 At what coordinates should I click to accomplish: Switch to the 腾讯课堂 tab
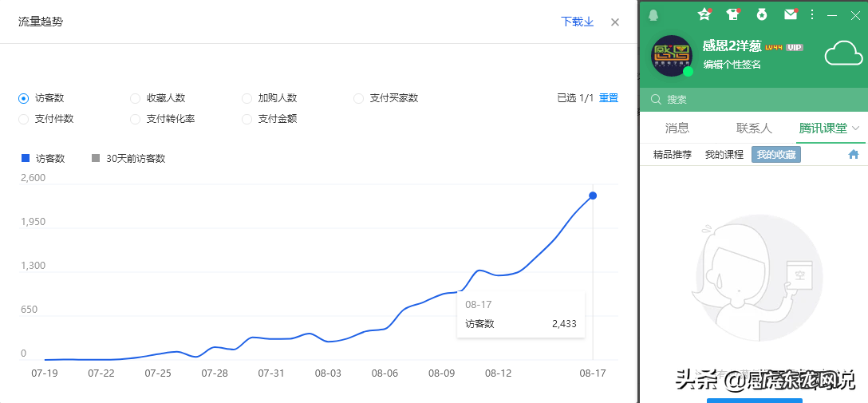click(823, 128)
